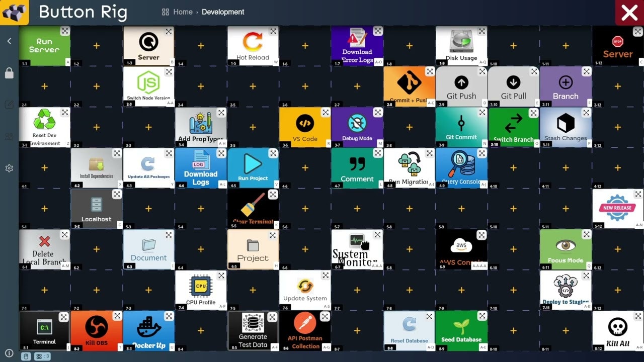This screenshot has width=644, height=362.
Task: Click the Kill OBS tile
Action: (97, 331)
